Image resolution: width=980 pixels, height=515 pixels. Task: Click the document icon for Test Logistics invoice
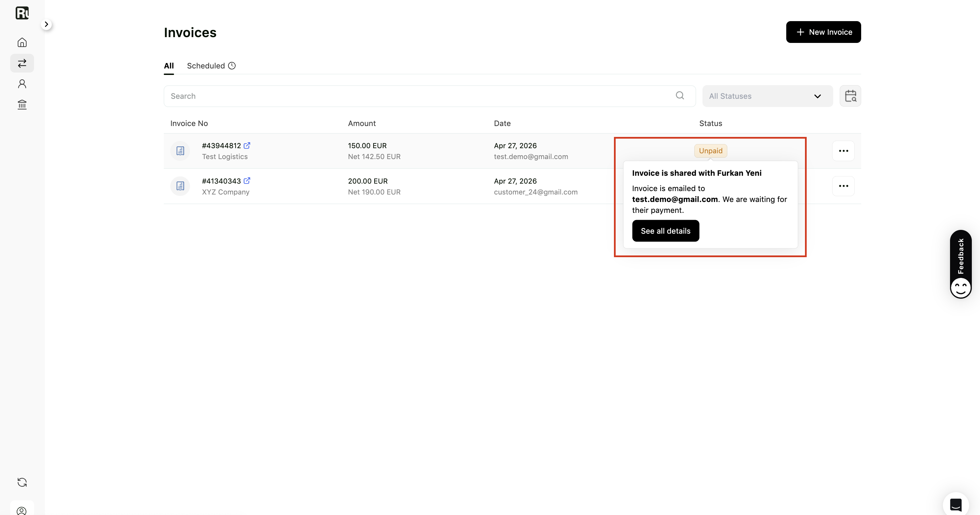(x=180, y=151)
